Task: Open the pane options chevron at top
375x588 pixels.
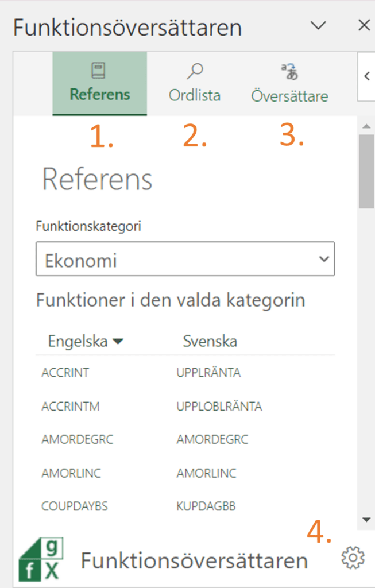Action: [318, 25]
